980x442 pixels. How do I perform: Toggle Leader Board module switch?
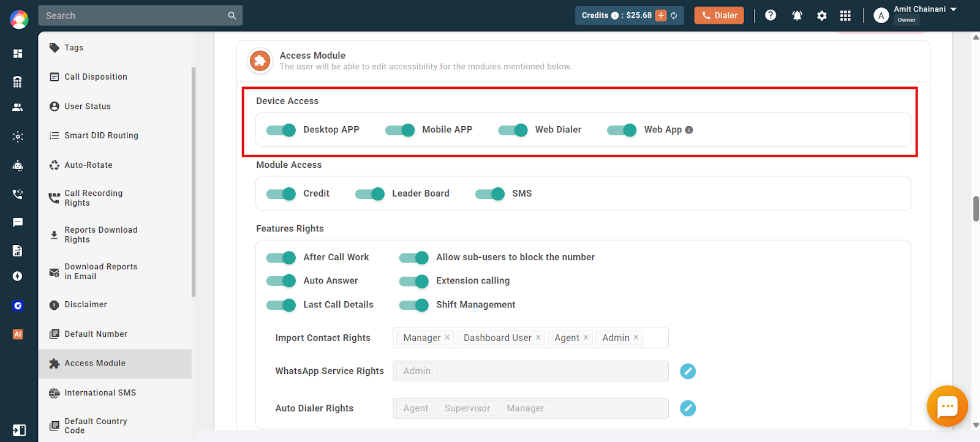(370, 193)
